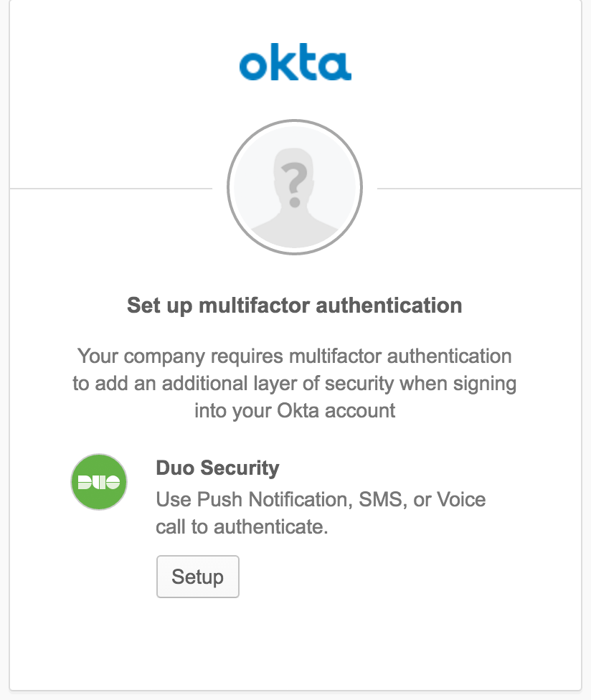Click the Duo Security heading text
This screenshot has height=700, width=591.
click(x=217, y=468)
